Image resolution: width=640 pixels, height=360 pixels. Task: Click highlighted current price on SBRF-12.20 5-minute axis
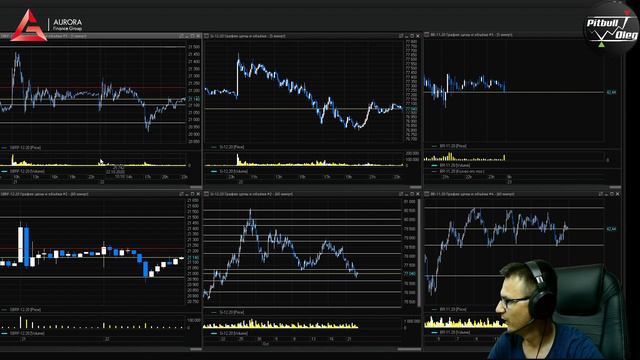tap(194, 99)
